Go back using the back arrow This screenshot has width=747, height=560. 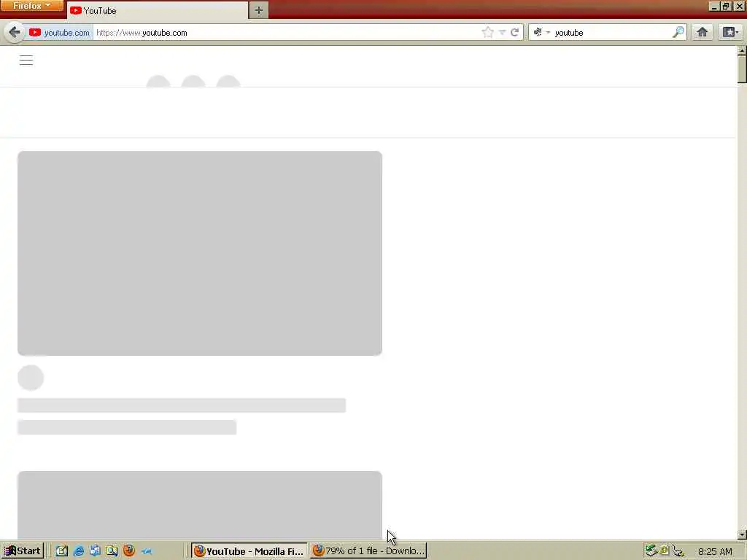[x=15, y=32]
